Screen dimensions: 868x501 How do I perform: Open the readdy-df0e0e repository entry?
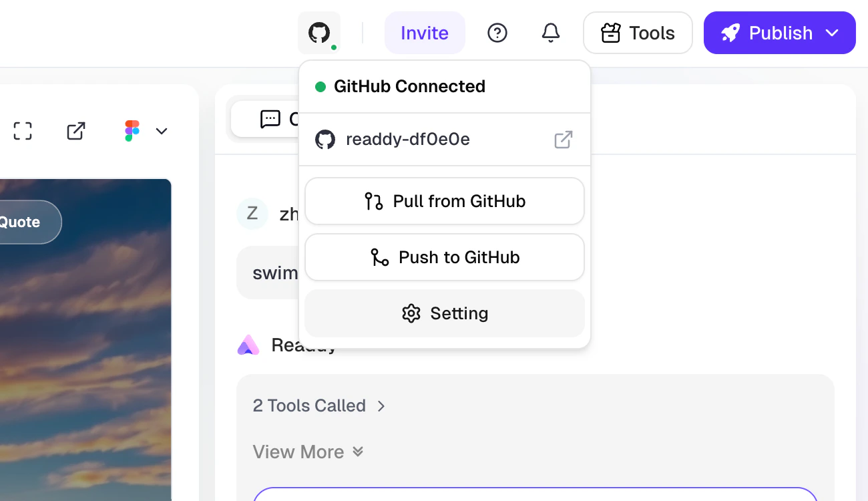coord(407,140)
